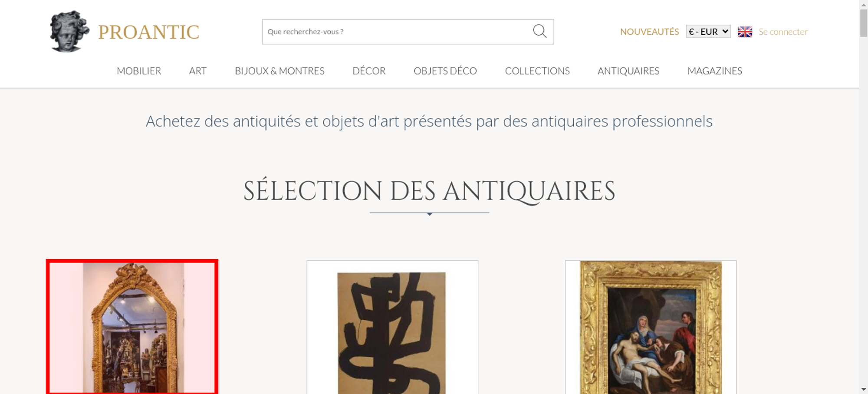Click the scrollbar up arrow
Screen dimensions: 868x394
[863, 4]
